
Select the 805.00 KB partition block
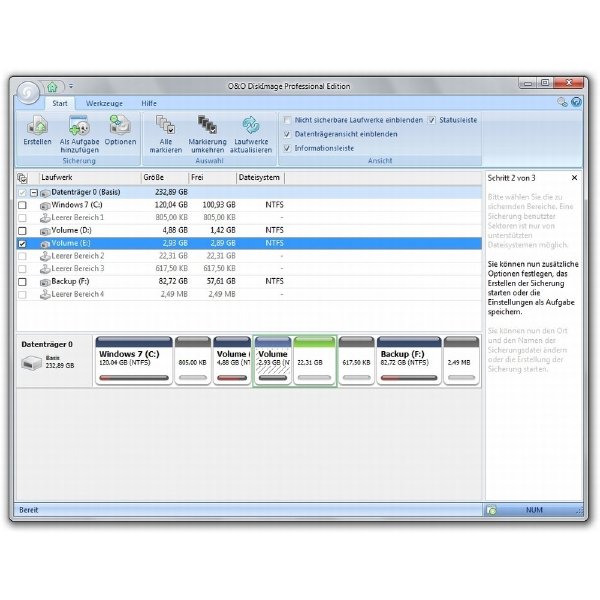(193, 361)
